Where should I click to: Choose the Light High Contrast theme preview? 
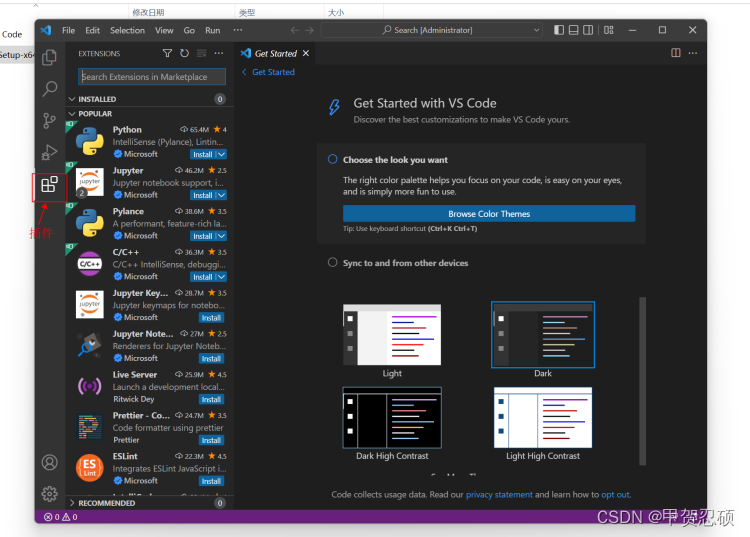click(x=543, y=417)
